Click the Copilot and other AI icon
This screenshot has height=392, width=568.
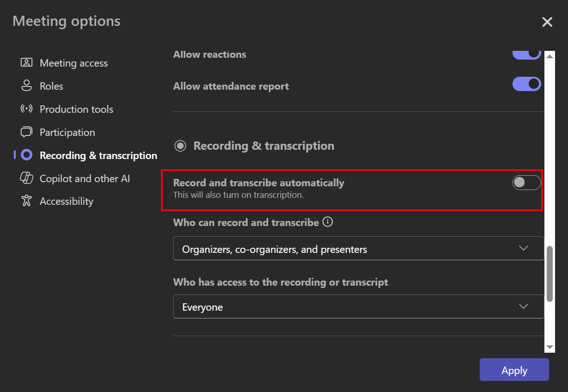coord(26,178)
